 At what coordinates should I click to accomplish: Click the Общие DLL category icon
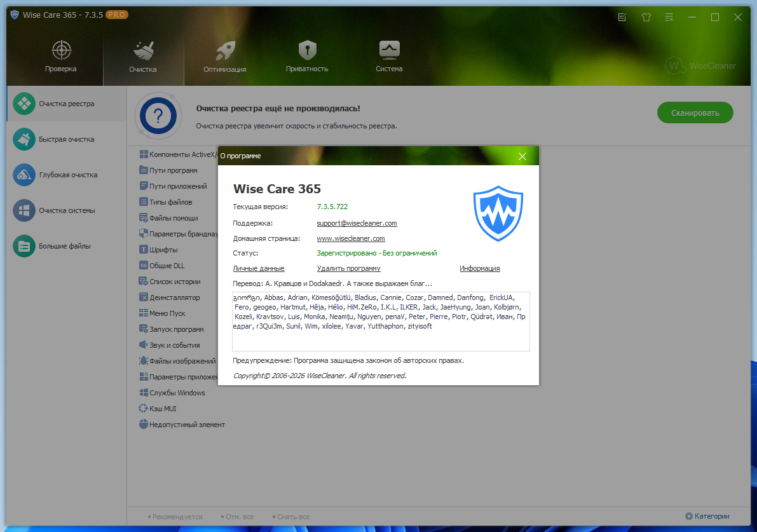144,266
